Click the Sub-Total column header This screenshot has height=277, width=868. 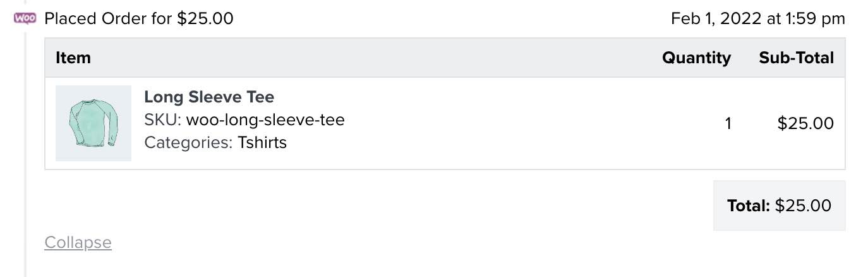[796, 58]
